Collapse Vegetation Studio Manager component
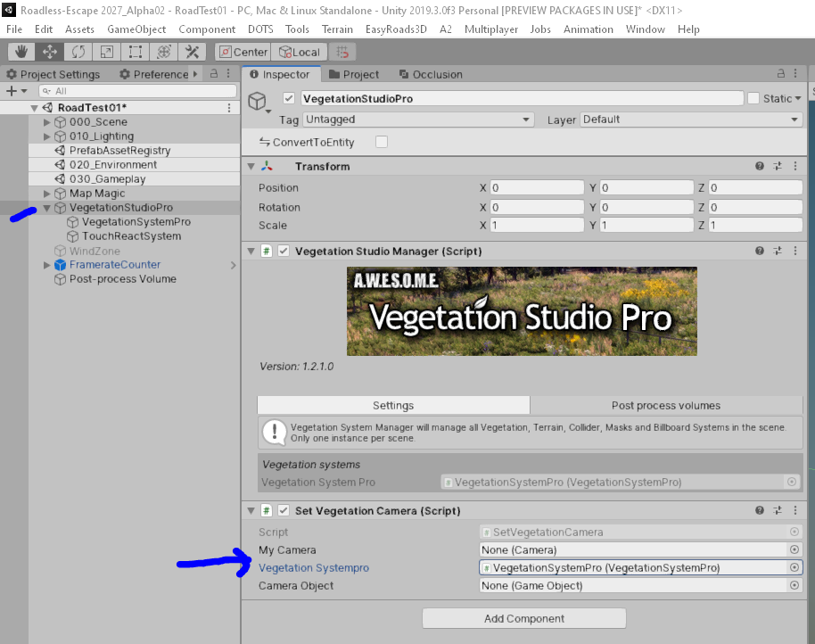 [251, 251]
